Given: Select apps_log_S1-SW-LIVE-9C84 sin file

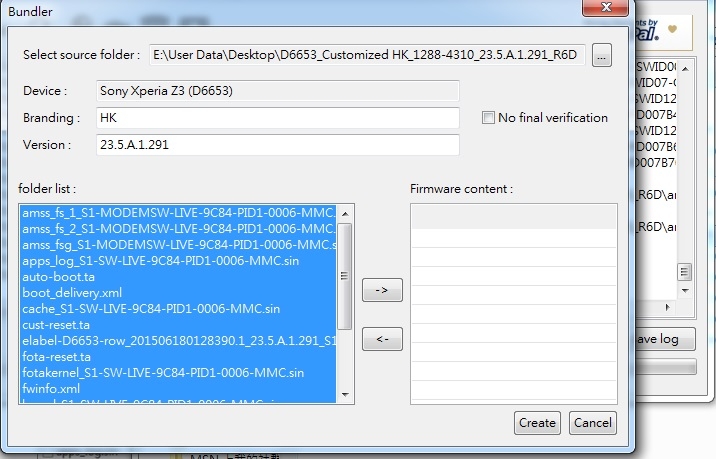Looking at the screenshot, I should click(x=178, y=261).
